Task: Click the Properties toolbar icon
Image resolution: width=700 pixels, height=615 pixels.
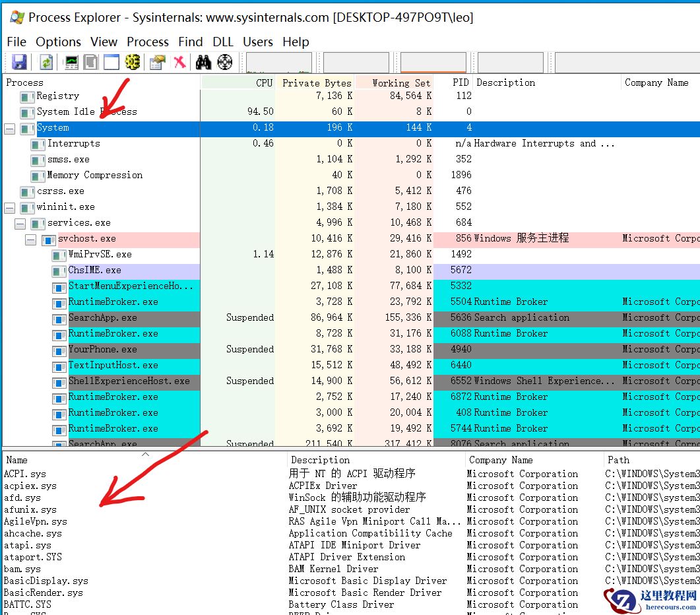Action: [156, 62]
